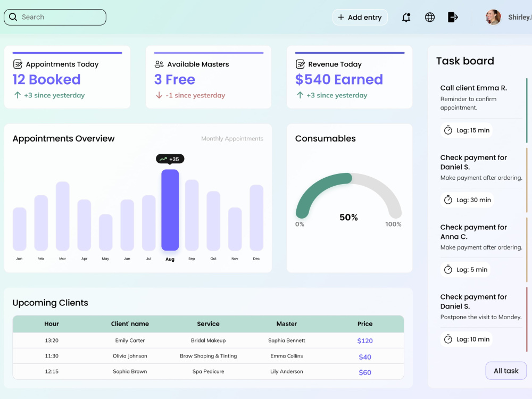
Task: Click timer icon beside Log: 30 min
Action: pyautogui.click(x=448, y=200)
